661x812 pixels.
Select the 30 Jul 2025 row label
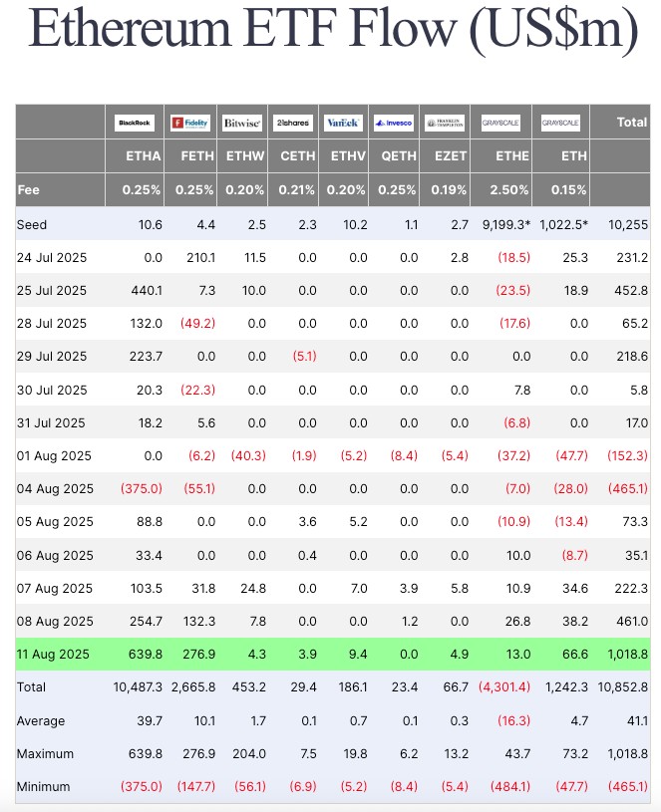52,390
